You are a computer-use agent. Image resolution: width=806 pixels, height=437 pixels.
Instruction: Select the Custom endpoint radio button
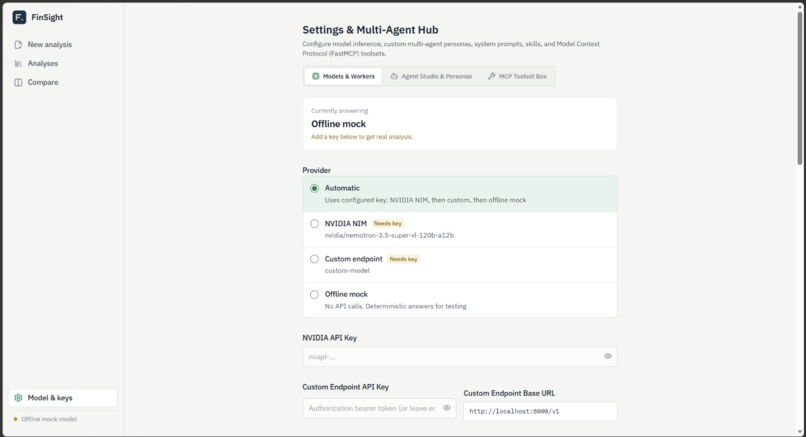(314, 259)
